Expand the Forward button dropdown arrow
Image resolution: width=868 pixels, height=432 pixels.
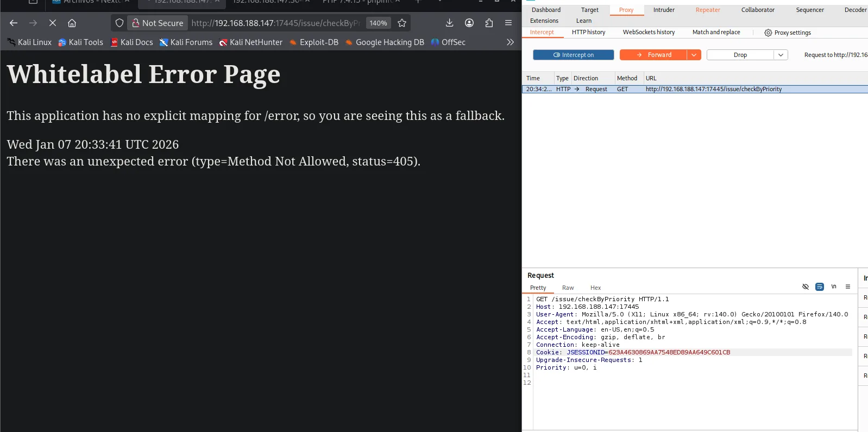(x=694, y=55)
